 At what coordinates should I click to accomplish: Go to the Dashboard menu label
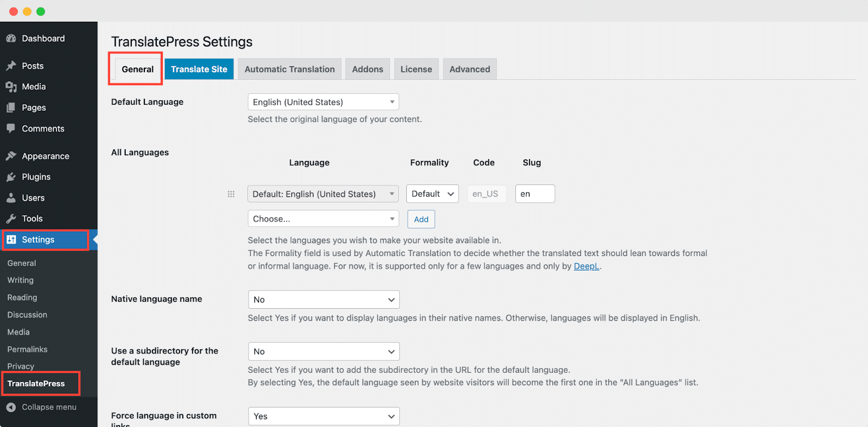43,39
